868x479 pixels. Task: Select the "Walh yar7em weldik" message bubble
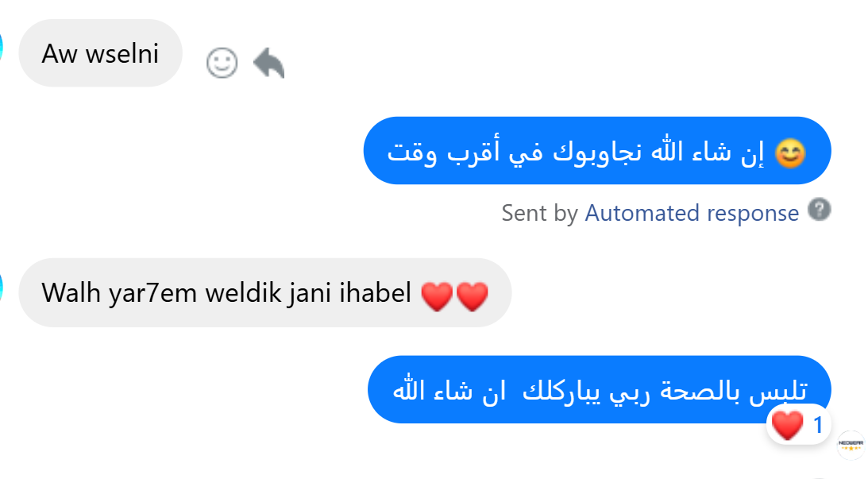point(265,292)
